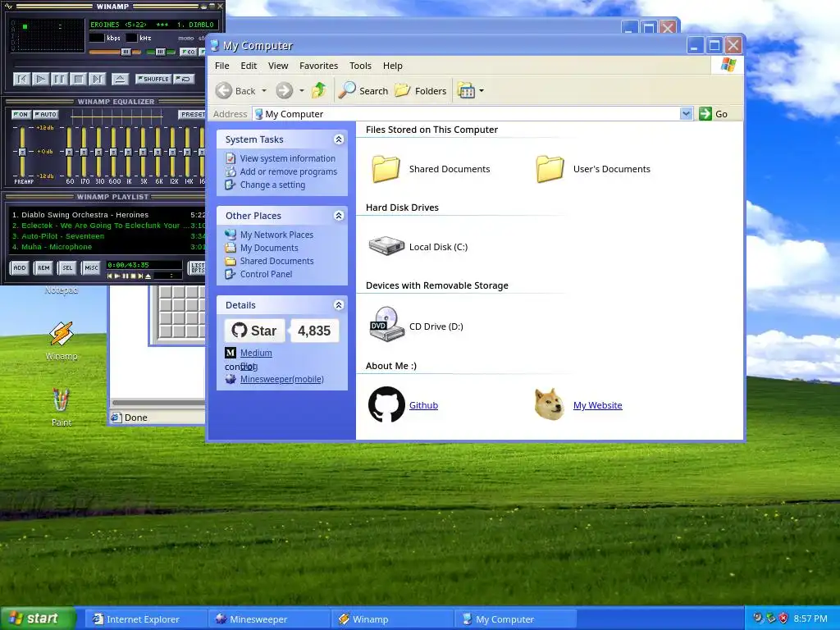Click the SEL button in Winamp Playlist

pyautogui.click(x=67, y=268)
